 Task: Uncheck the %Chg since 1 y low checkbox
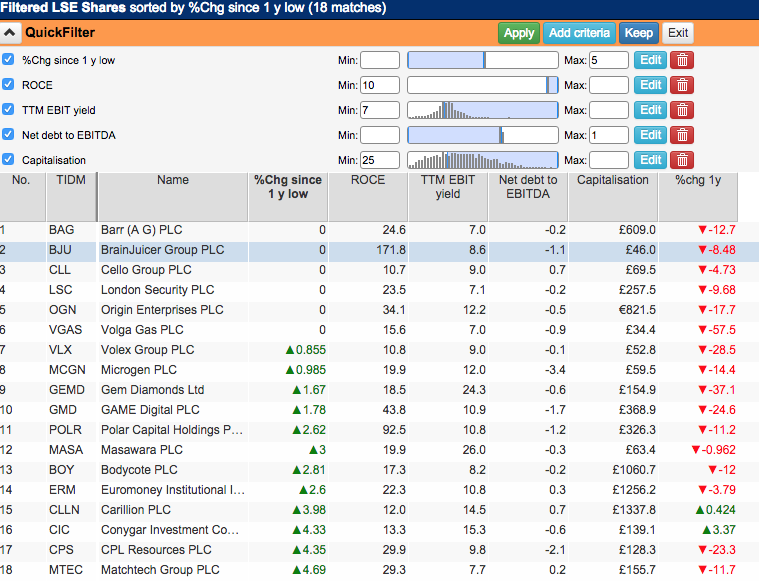(8, 60)
